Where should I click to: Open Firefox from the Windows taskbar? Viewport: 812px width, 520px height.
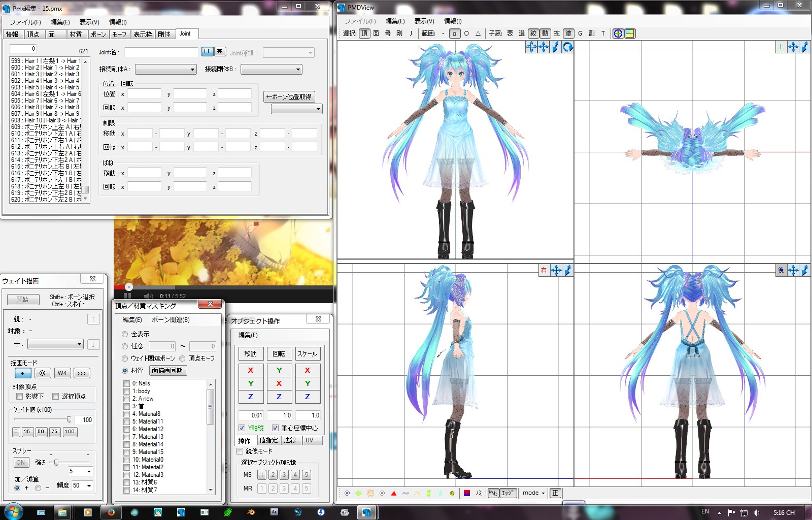[x=110, y=512]
